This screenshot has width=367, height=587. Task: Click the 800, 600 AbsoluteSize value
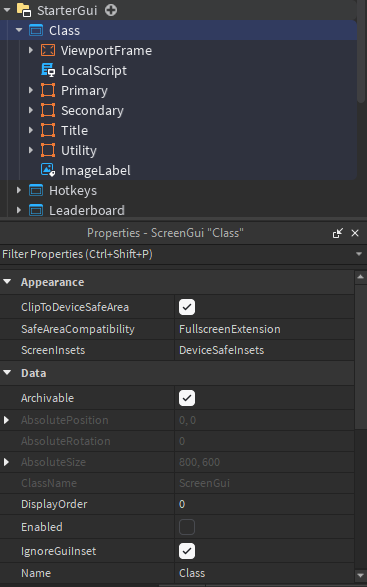click(199, 462)
